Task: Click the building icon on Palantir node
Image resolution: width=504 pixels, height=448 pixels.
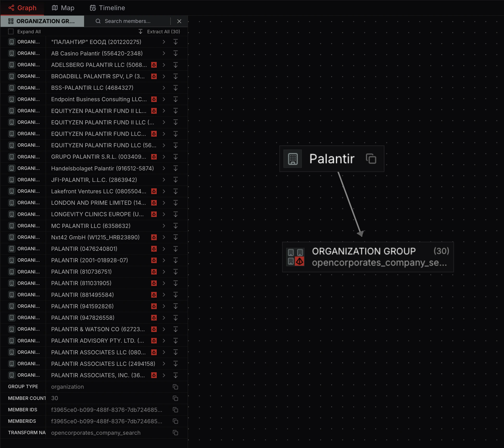Action: point(293,159)
